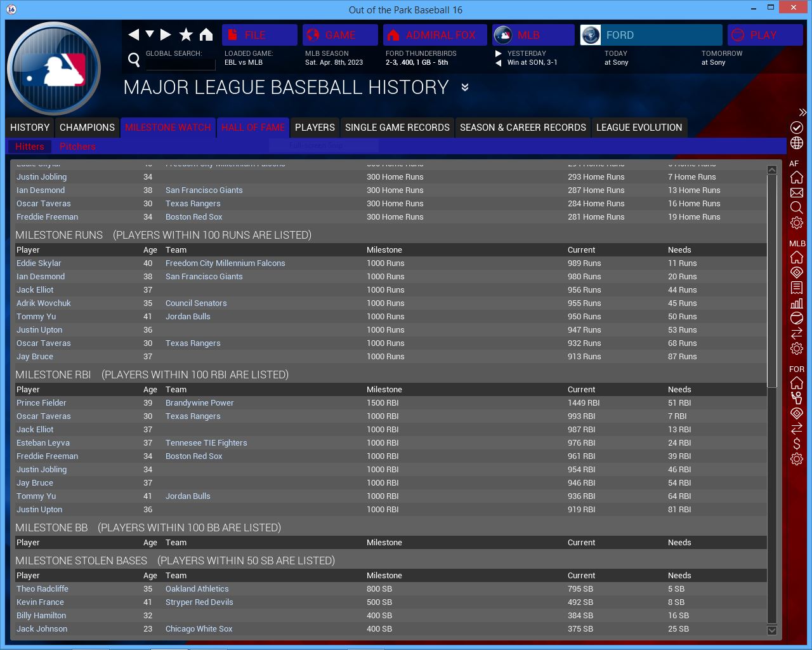Collapse the right sidebar with double chevron
The width and height of the screenshot is (812, 650).
[x=802, y=112]
